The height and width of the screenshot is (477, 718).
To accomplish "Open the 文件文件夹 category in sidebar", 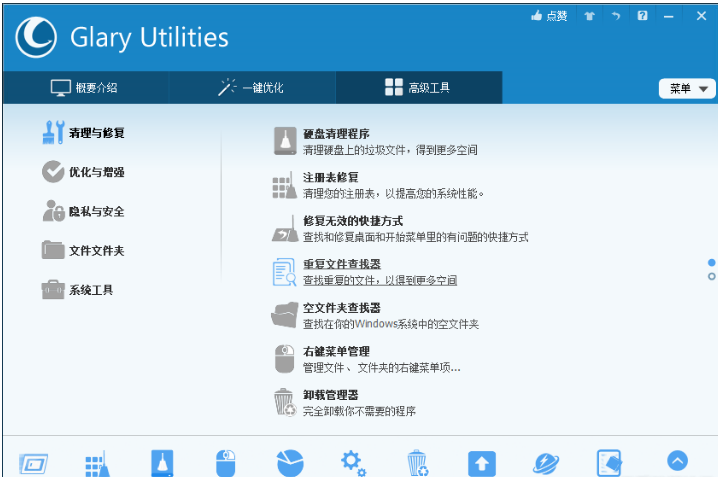I will point(84,250).
